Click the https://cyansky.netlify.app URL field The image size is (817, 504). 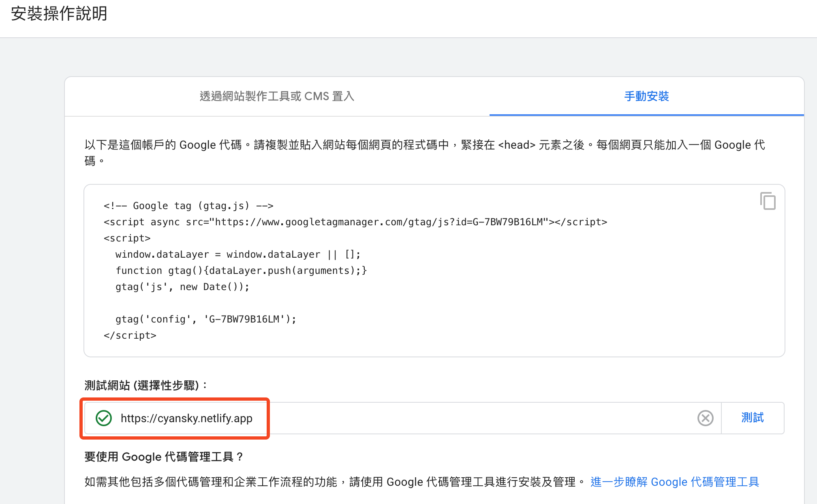402,418
